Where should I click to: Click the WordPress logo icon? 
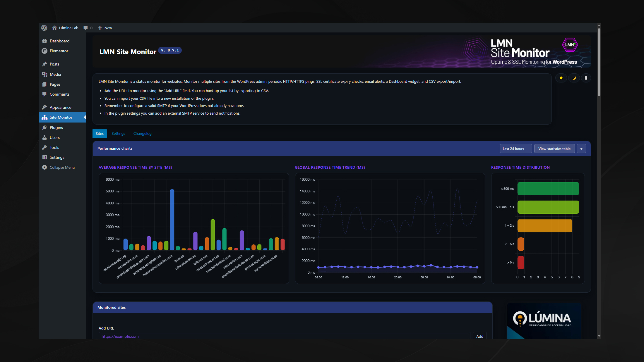pos(44,28)
